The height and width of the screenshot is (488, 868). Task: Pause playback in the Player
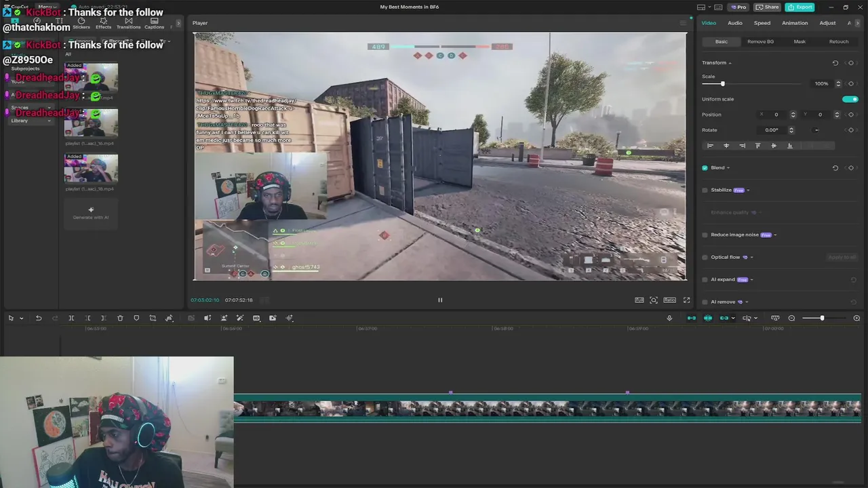(x=439, y=300)
